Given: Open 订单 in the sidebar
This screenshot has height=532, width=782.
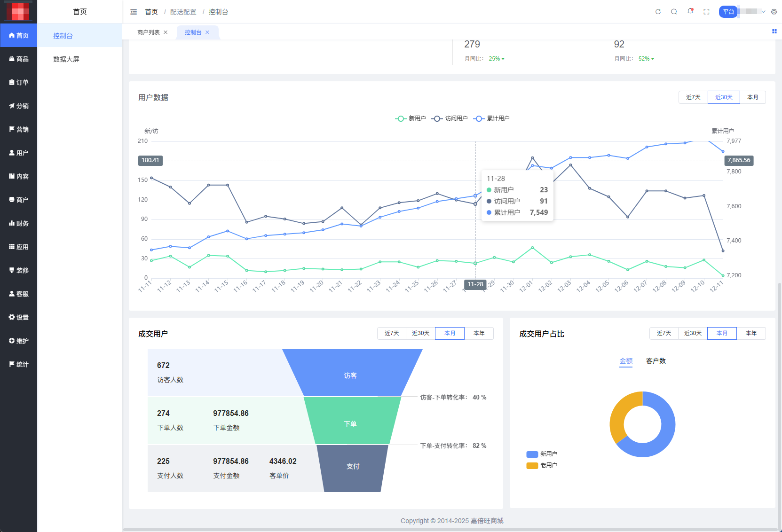Looking at the screenshot, I should coord(19,82).
